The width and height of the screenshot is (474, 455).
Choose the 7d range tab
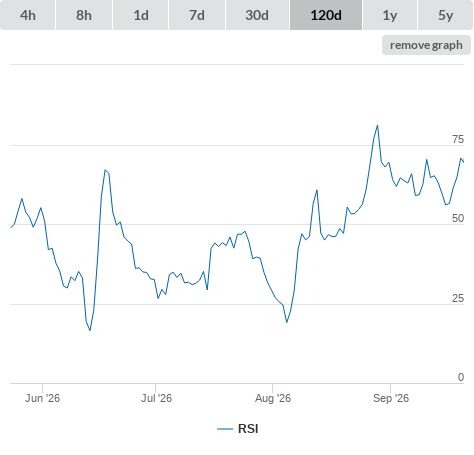coord(197,15)
